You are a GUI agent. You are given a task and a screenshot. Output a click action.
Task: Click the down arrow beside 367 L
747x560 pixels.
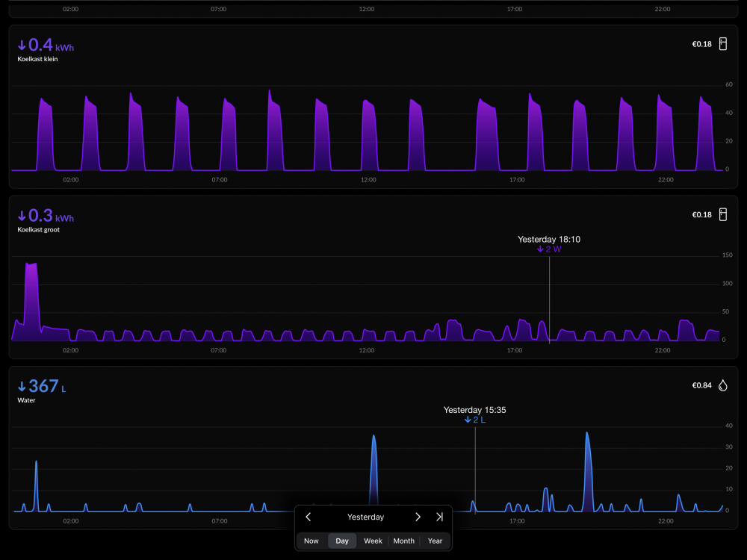click(22, 387)
